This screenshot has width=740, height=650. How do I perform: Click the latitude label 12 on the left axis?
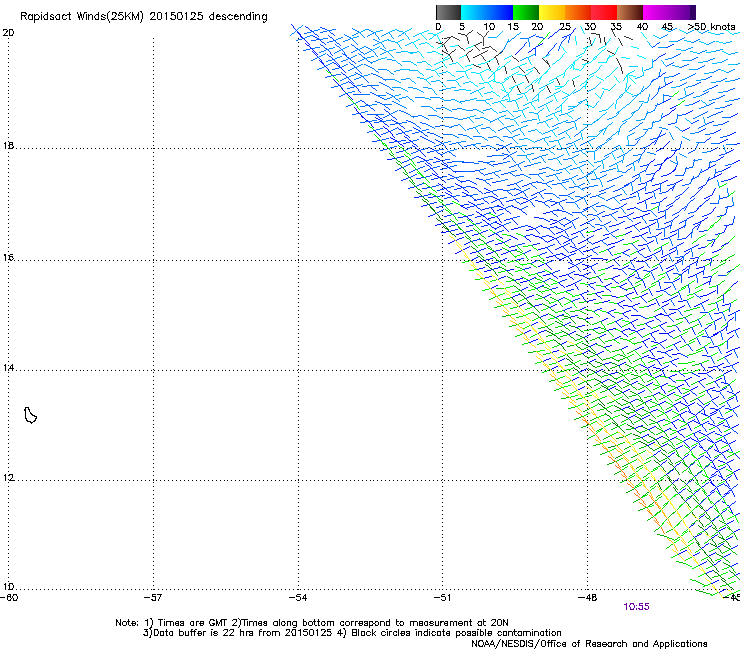(x=8, y=478)
